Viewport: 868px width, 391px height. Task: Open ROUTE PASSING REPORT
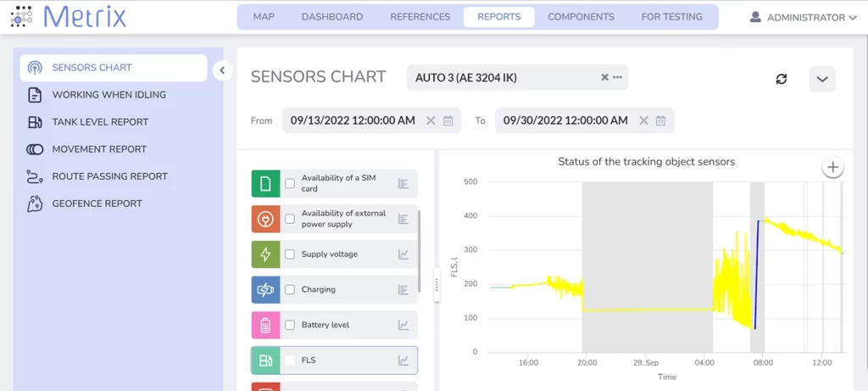click(109, 176)
